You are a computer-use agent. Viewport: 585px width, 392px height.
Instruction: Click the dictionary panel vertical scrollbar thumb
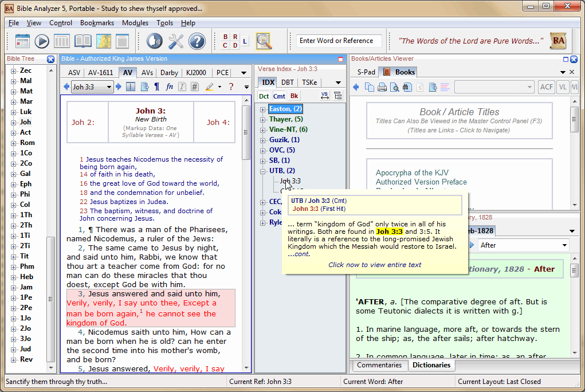[x=575, y=271]
